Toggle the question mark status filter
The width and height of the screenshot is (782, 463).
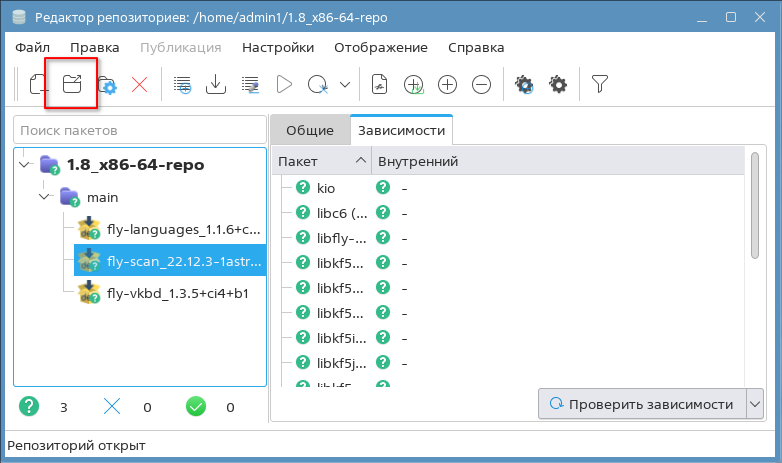(x=30, y=407)
